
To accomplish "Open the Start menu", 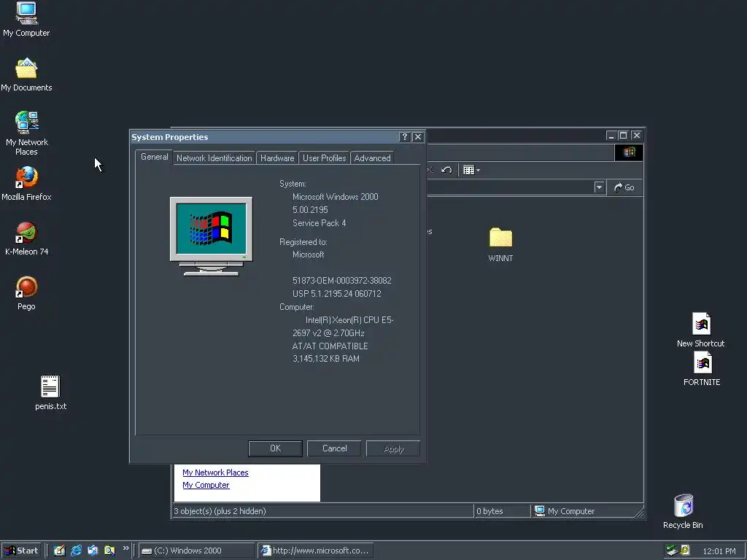I will click(22, 551).
